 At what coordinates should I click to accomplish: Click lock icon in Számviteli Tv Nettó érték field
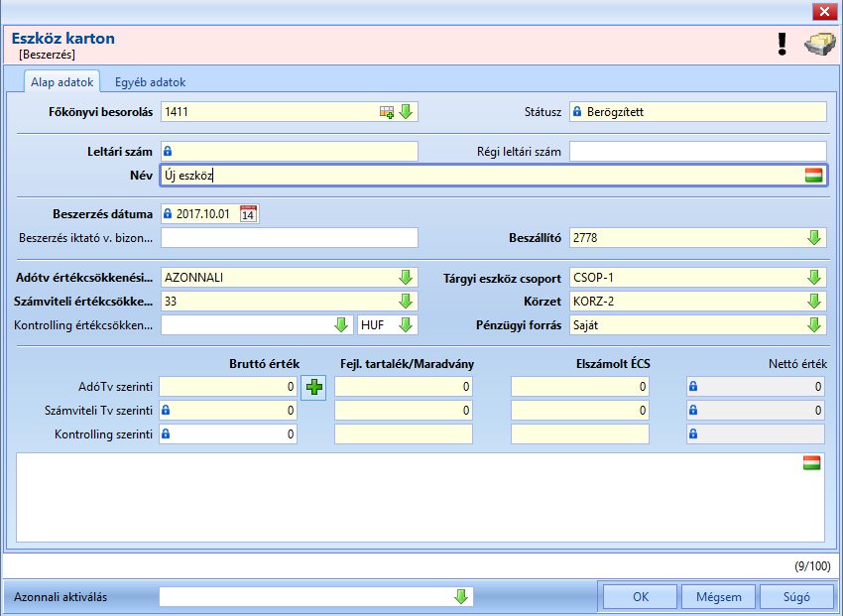(x=693, y=410)
